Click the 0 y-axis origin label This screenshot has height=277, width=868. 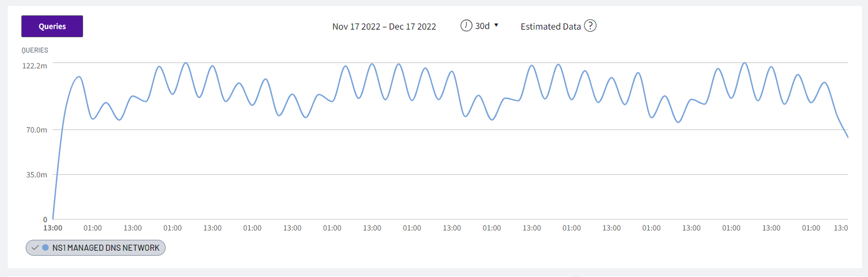[45, 220]
